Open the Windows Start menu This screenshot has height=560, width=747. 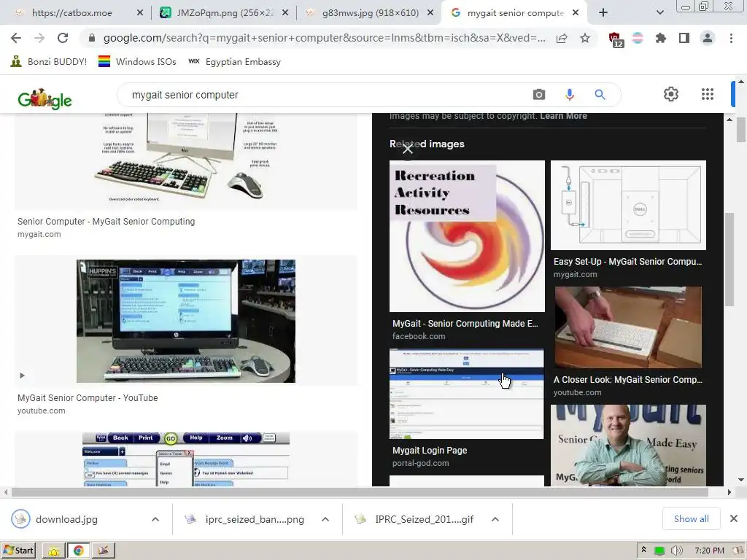pyautogui.click(x=18, y=551)
